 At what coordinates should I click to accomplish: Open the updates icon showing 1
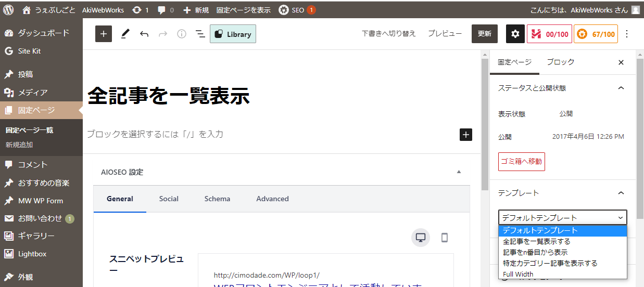click(141, 10)
